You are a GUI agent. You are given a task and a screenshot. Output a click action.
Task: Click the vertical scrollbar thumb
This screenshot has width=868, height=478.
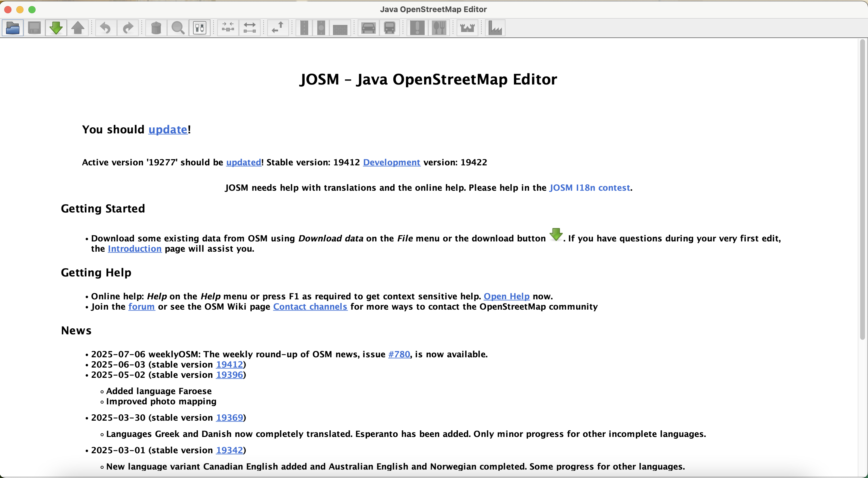(862, 190)
